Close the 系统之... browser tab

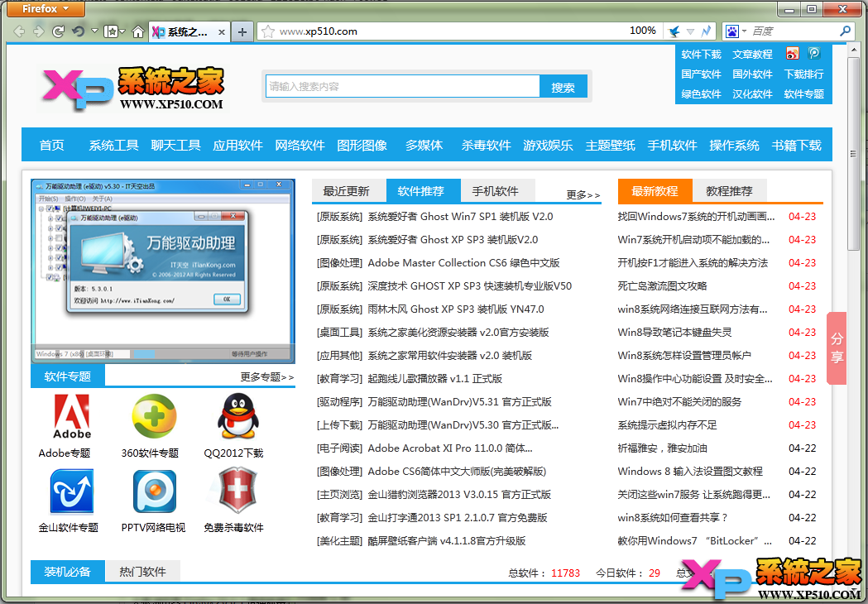pyautogui.click(x=222, y=32)
